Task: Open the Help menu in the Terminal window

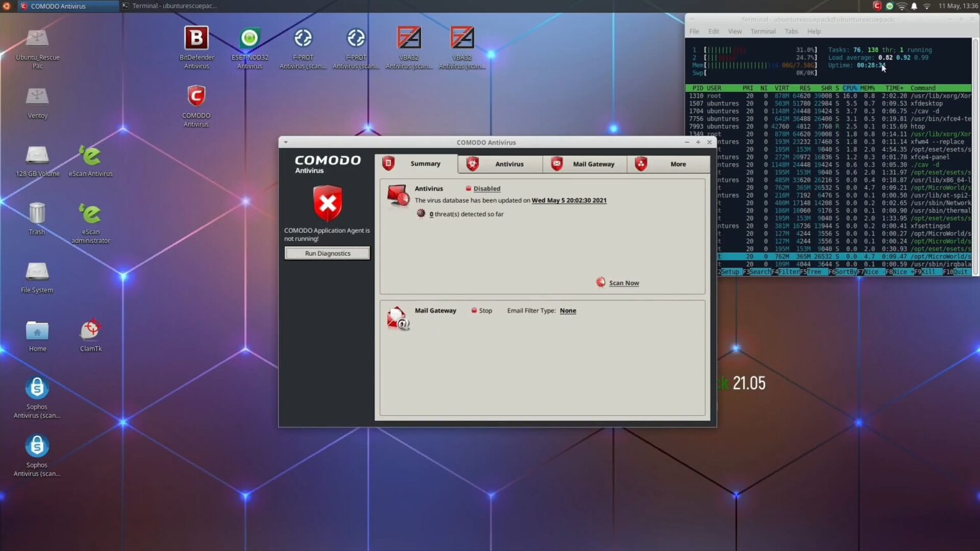Action: pyautogui.click(x=814, y=31)
